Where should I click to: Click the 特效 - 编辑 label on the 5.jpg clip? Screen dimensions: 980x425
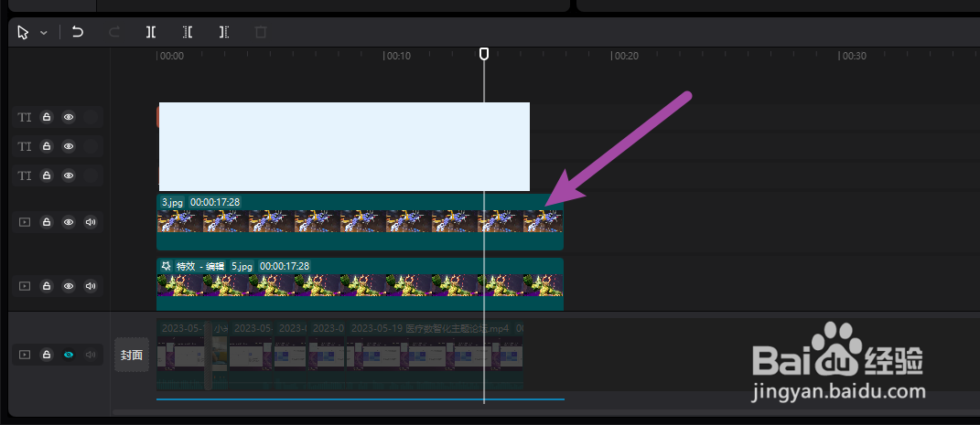coord(200,267)
